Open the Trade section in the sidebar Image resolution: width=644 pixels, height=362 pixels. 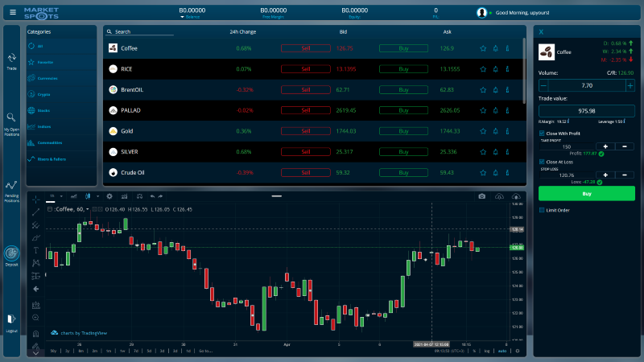coord(11,61)
